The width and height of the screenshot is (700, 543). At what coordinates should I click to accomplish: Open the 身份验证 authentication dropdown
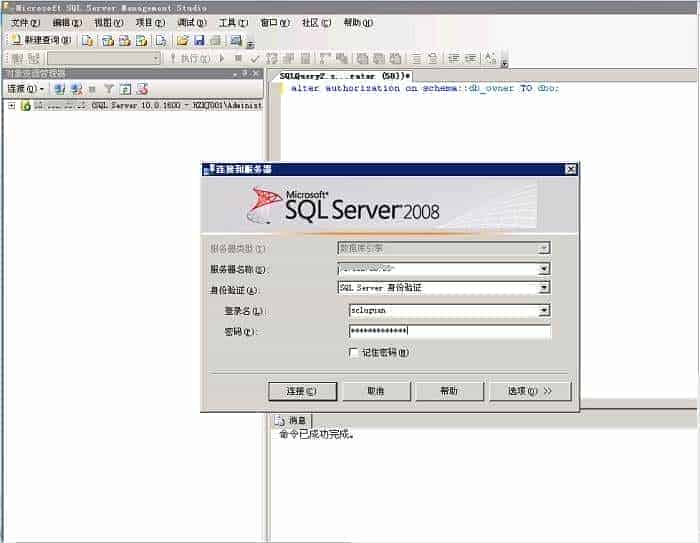click(543, 288)
